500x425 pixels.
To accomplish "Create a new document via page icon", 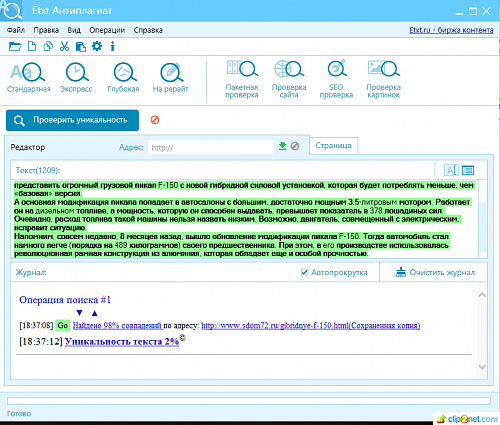I will [x=32, y=46].
